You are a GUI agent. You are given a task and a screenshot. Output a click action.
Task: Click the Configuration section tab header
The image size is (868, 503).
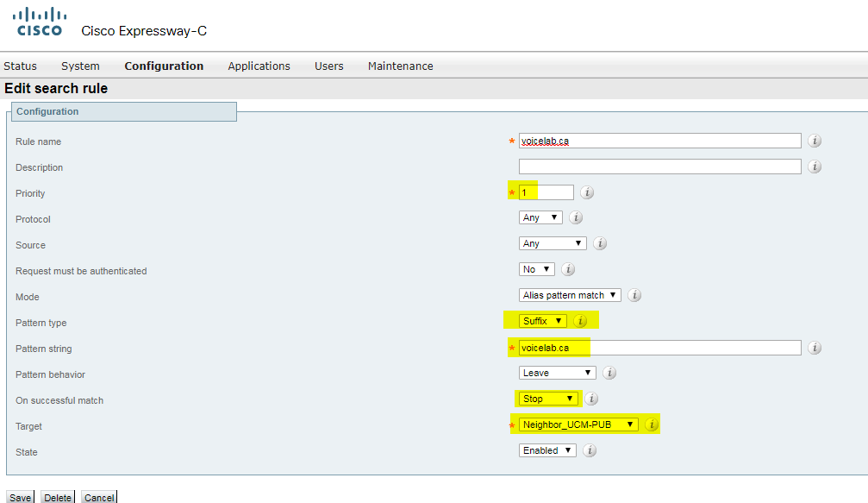point(124,111)
